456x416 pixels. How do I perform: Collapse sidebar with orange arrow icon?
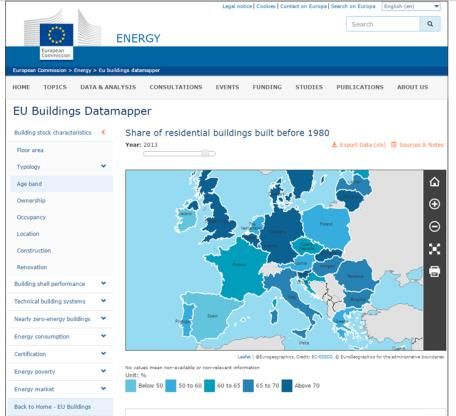click(x=104, y=132)
